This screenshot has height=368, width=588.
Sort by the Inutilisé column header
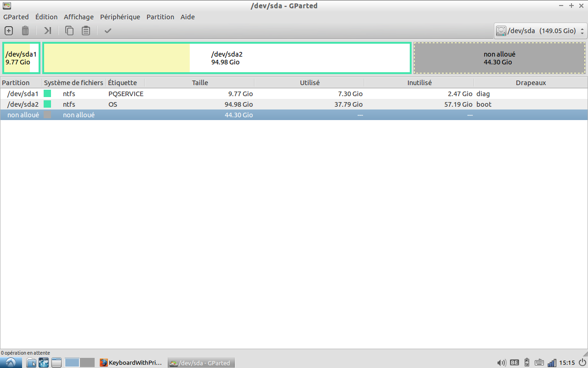pyautogui.click(x=419, y=83)
